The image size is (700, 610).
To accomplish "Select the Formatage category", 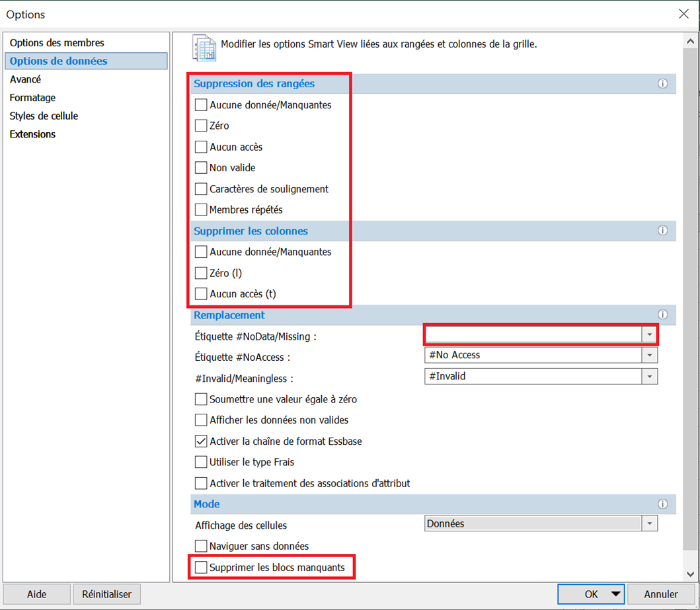I will point(32,98).
